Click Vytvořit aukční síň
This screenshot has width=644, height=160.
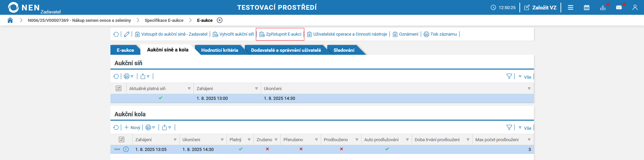pyautogui.click(x=233, y=34)
